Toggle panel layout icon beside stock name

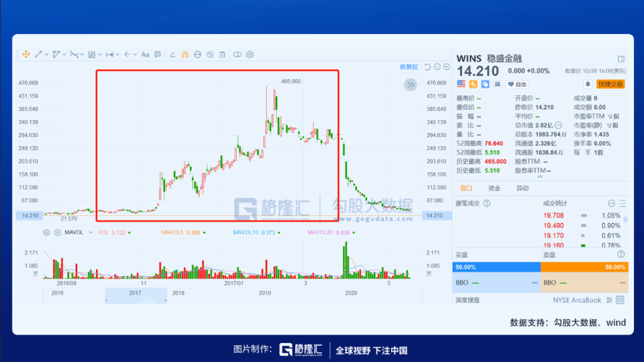tap(621, 59)
